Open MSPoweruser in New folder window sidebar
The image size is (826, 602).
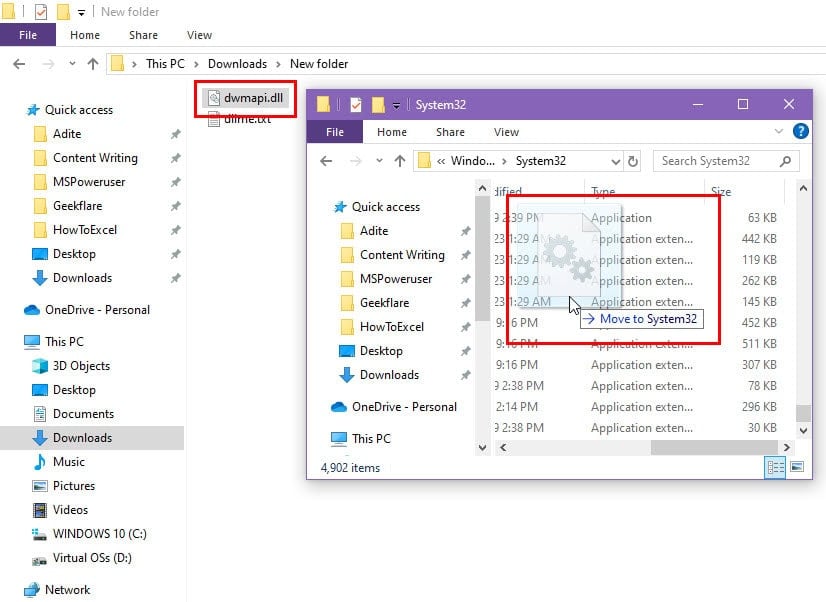[89, 182]
